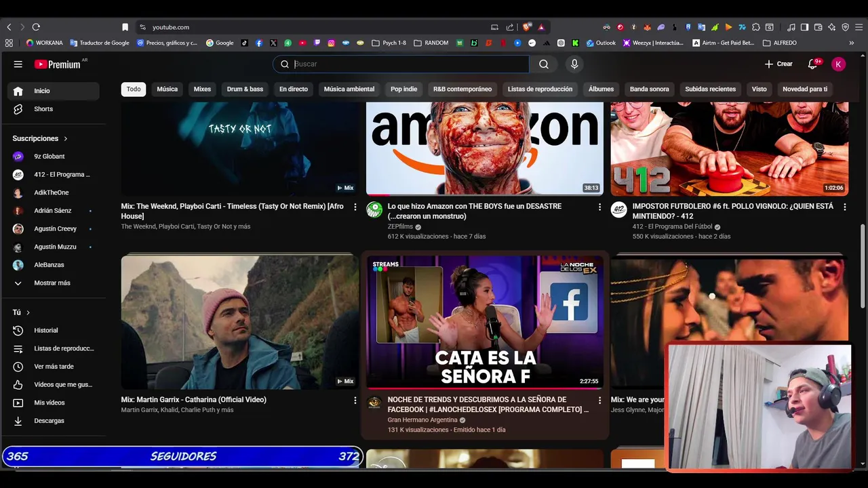This screenshot has height=488, width=868.
Task: Open the ZEPfilms channel avatar
Action: click(374, 209)
